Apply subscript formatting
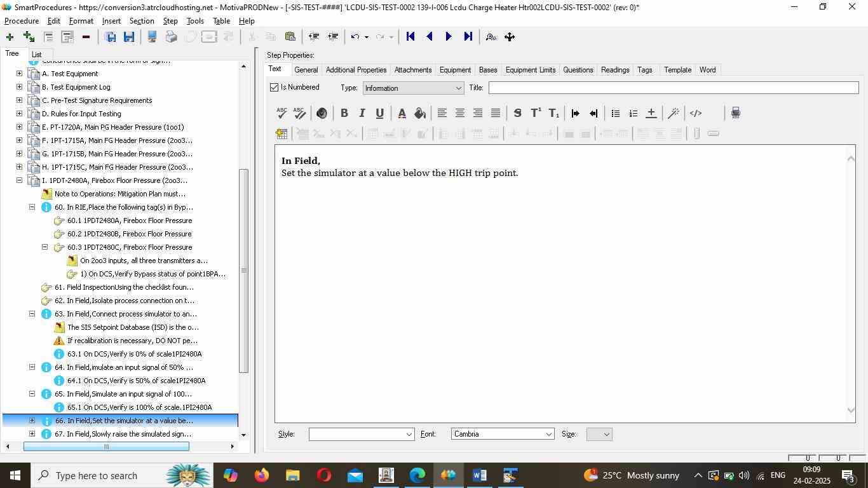868x488 pixels. point(553,113)
